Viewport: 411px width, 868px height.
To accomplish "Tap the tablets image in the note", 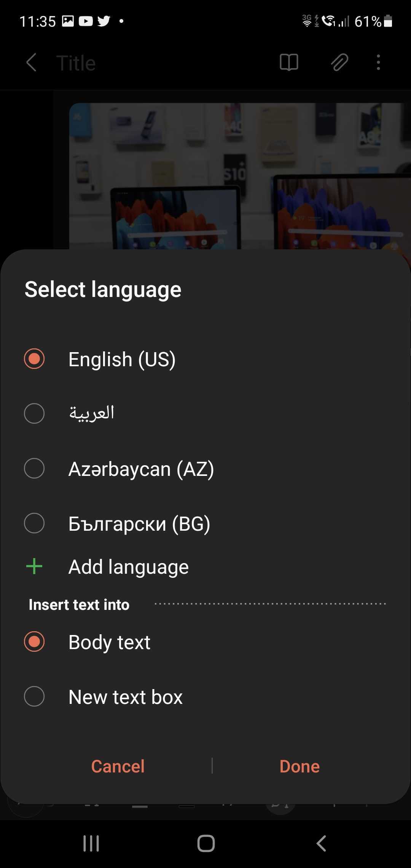I will click(240, 175).
